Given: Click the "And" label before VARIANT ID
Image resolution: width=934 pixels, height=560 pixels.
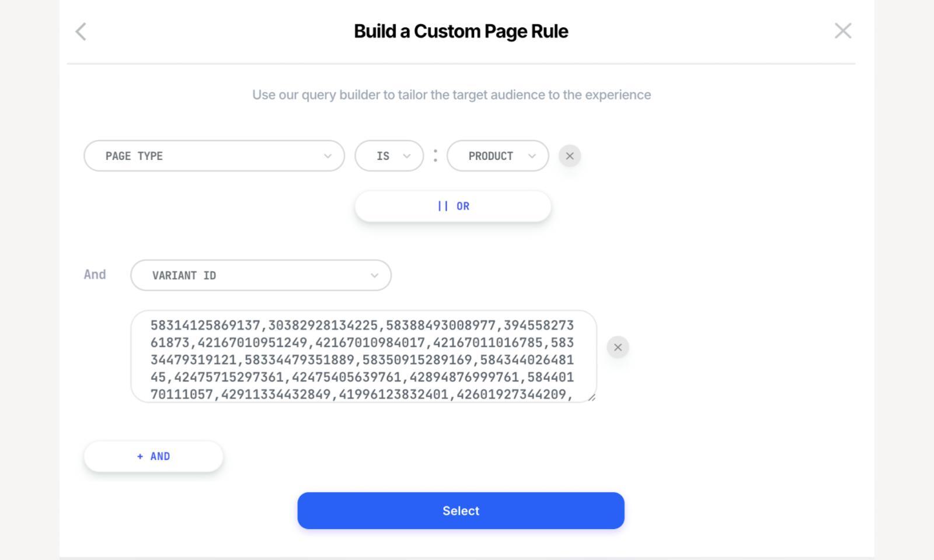Looking at the screenshot, I should tap(95, 275).
